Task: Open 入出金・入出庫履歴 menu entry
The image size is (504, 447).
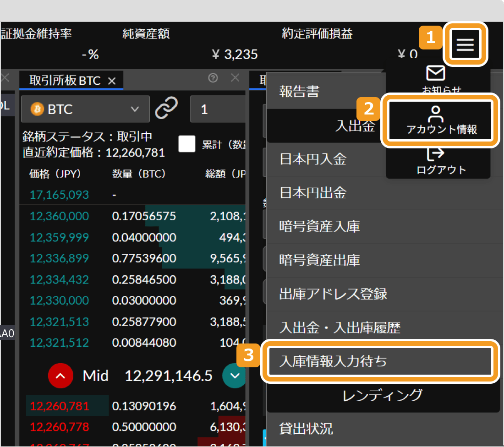Action: 385,327
